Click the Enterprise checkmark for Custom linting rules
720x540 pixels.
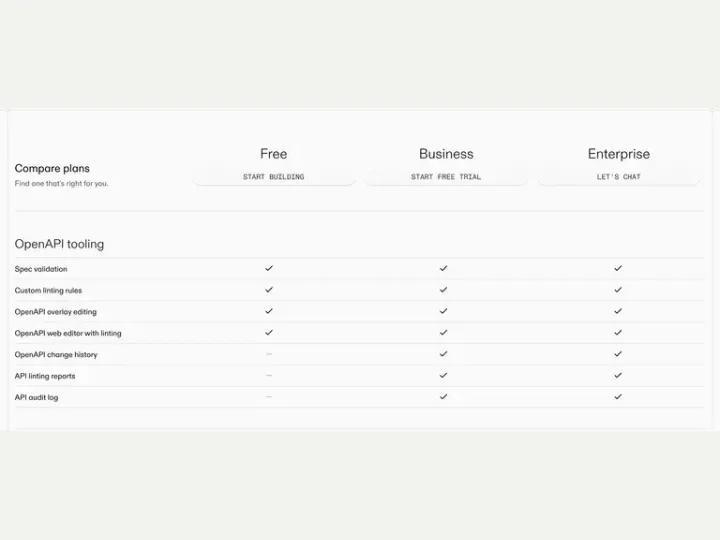pyautogui.click(x=618, y=290)
